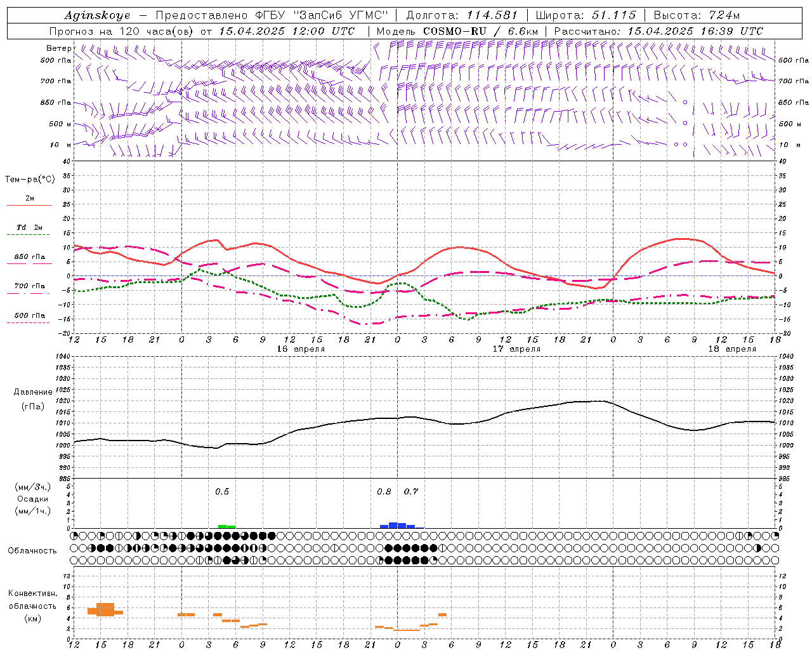Click the '(гПа)' unit label under Давление

[x=32, y=407]
